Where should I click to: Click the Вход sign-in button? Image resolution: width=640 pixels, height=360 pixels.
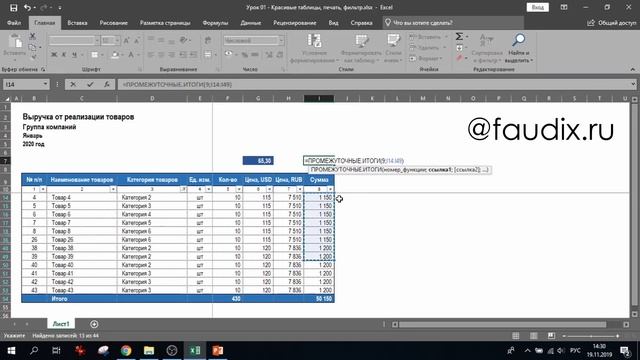coord(538,7)
